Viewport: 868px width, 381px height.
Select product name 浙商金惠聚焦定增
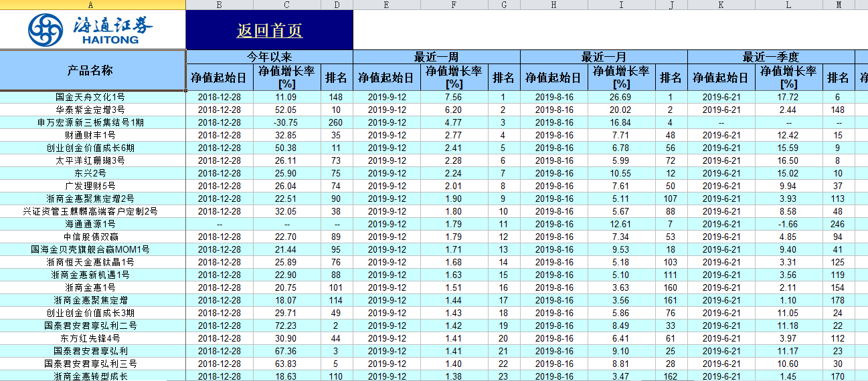tap(90, 300)
